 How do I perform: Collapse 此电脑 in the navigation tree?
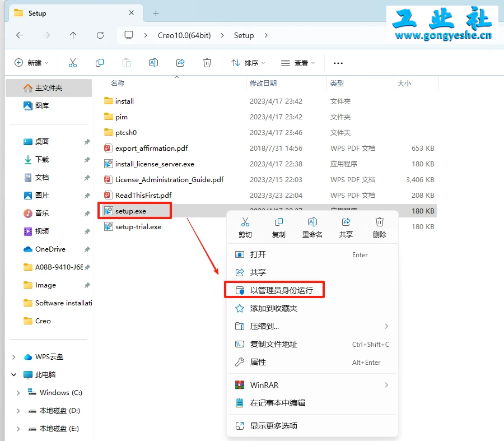coord(14,375)
